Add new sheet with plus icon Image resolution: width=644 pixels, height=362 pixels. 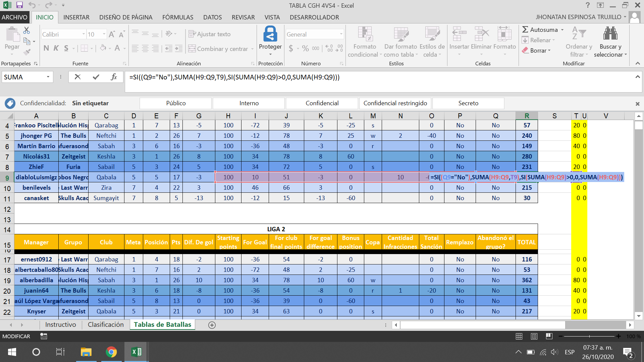point(212,325)
